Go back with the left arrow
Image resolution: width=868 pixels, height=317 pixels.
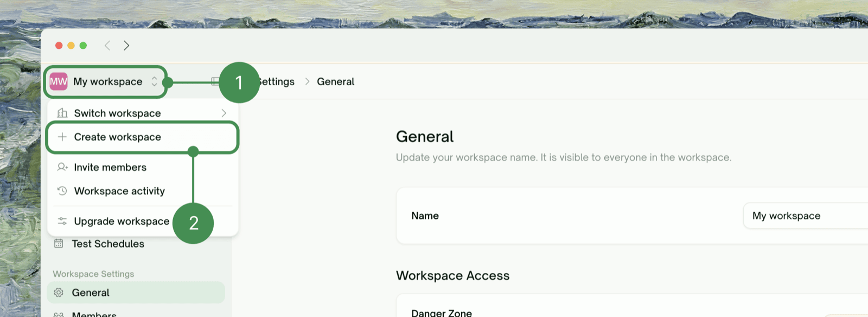click(x=107, y=46)
